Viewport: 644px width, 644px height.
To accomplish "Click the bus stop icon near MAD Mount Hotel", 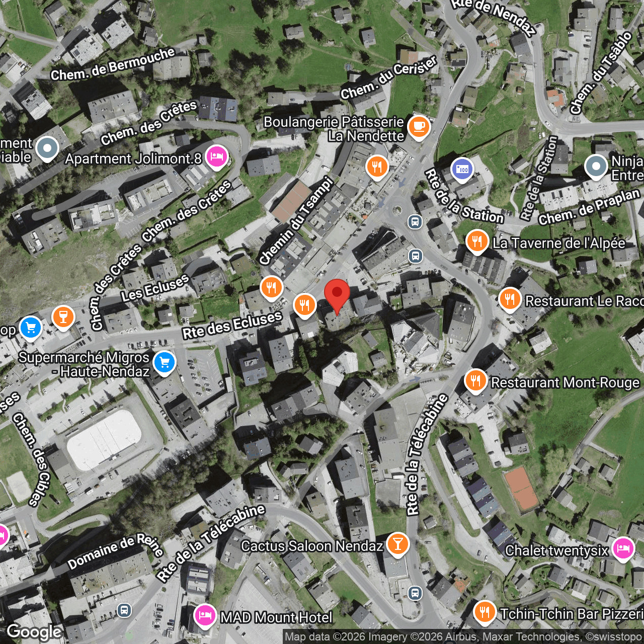I will pos(124,611).
